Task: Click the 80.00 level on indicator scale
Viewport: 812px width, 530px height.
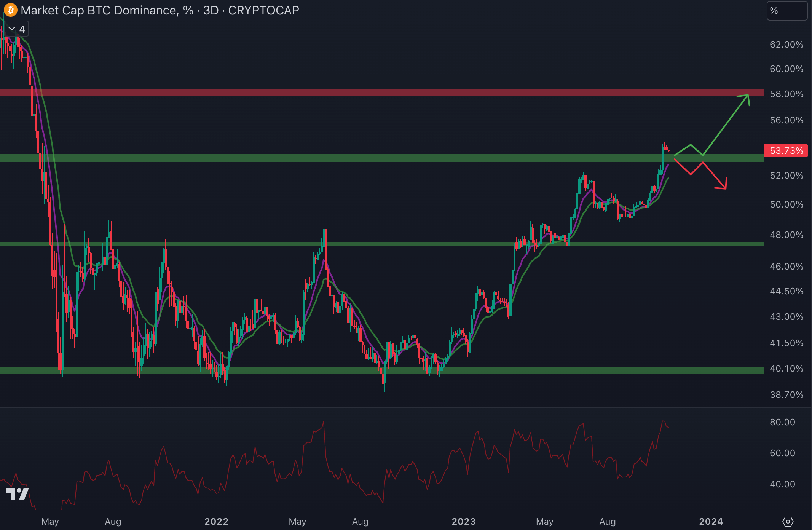Action: click(x=782, y=422)
